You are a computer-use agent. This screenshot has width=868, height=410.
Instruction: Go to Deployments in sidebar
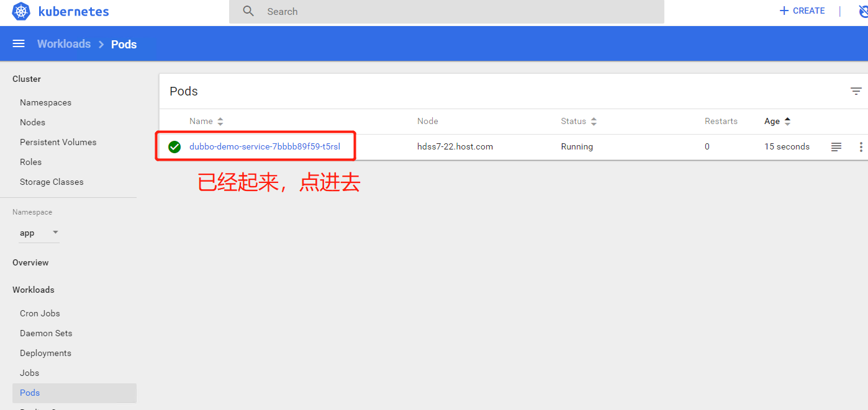point(45,353)
